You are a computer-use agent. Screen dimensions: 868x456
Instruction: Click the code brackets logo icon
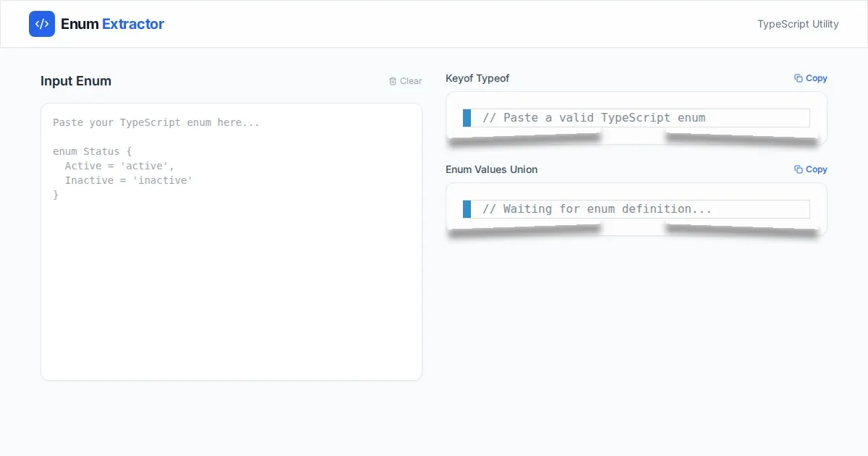tap(42, 24)
